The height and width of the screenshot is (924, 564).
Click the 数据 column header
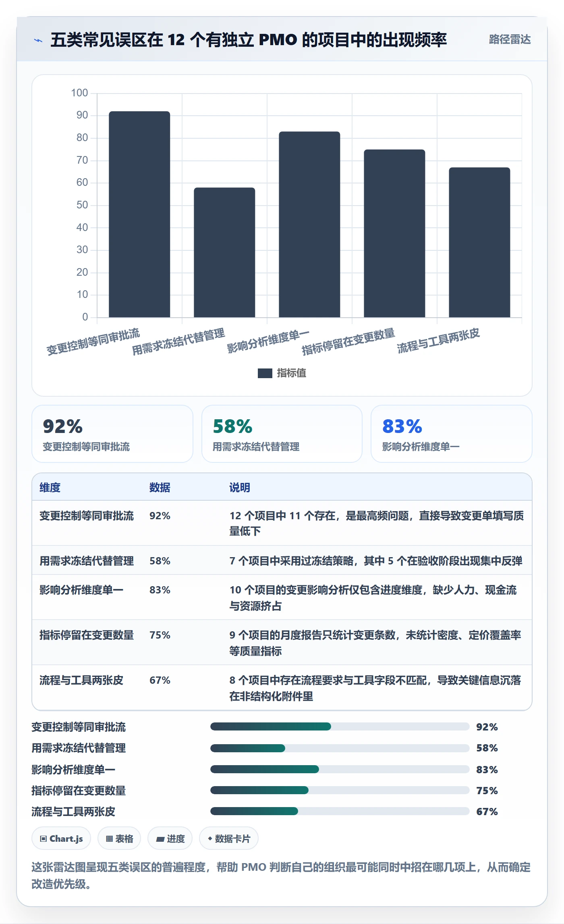pos(160,487)
